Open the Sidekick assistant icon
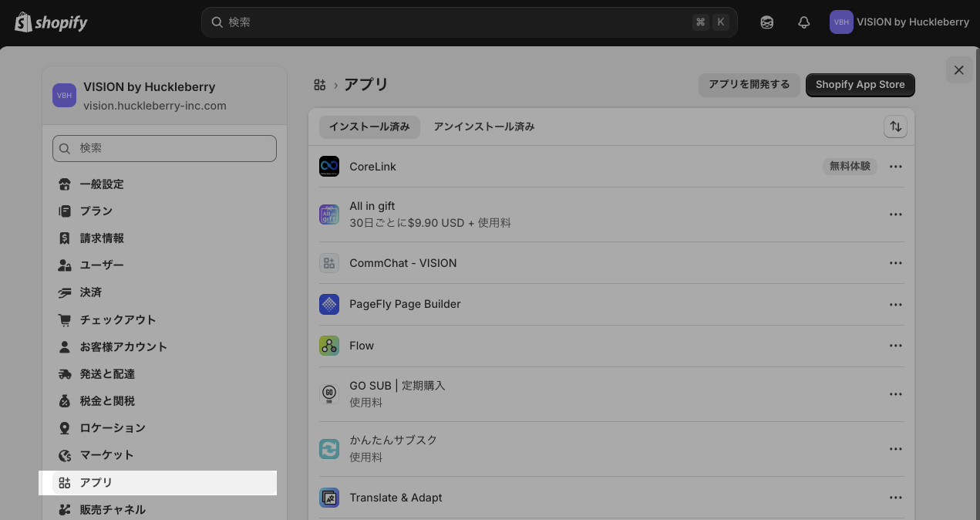The width and height of the screenshot is (980, 520). click(x=766, y=22)
